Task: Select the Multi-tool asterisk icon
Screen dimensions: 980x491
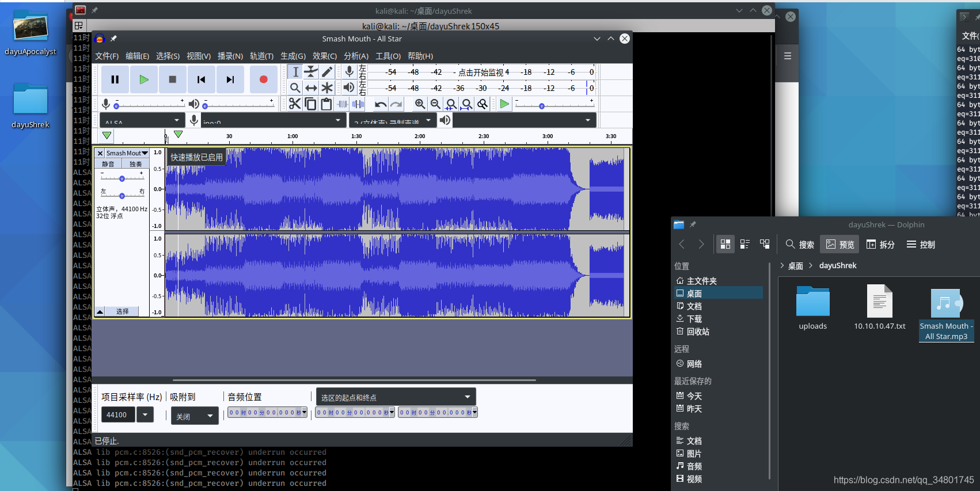Action: 327,87
